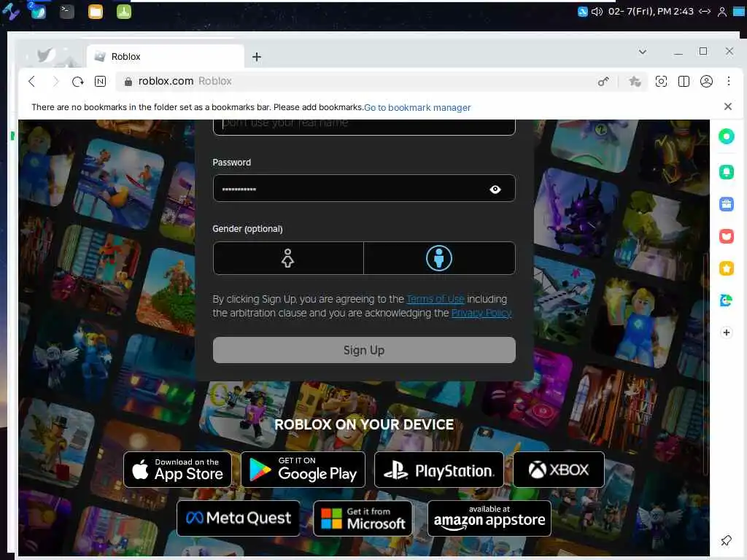
Task: Open the red pocket sidebar icon
Action: tap(726, 236)
